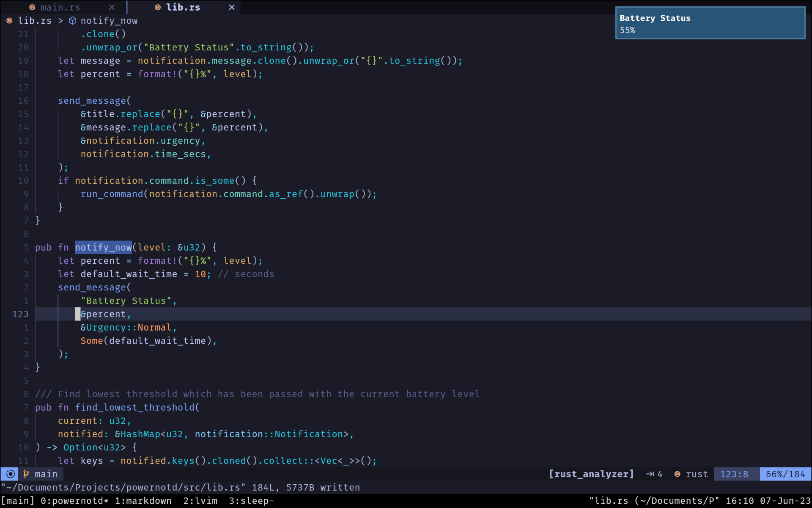The image size is (812, 508).
Task: Switch to the main.rs tab
Action: point(60,7)
